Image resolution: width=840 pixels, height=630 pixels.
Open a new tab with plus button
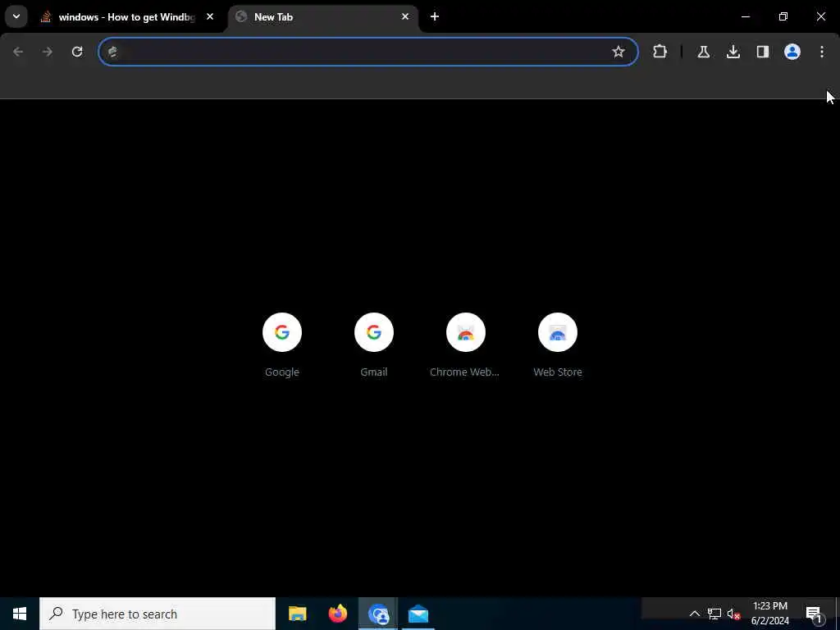tap(435, 16)
